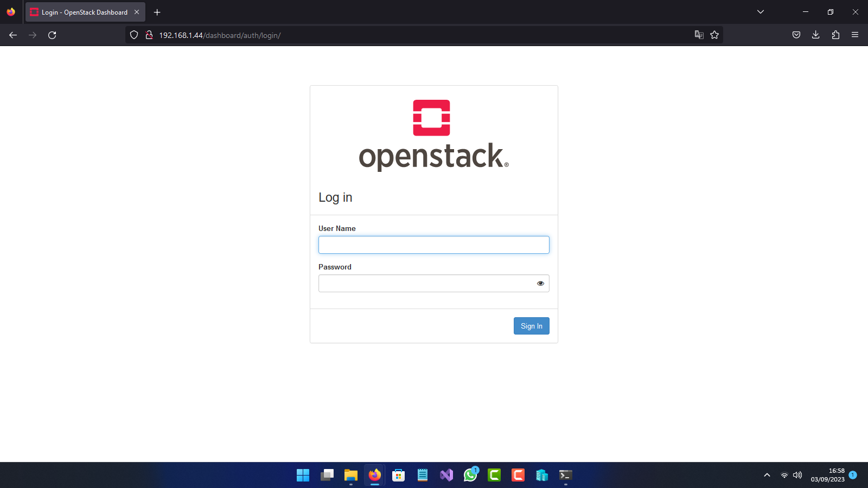The height and width of the screenshot is (488, 868).
Task: Click the URL address bar
Action: pos(423,35)
